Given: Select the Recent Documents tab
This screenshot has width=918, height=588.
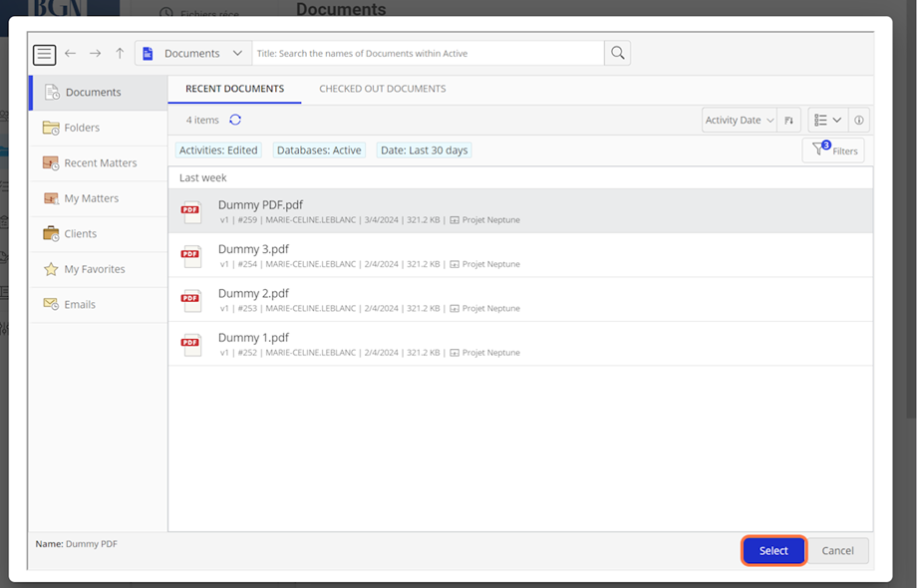Looking at the screenshot, I should pos(234,89).
